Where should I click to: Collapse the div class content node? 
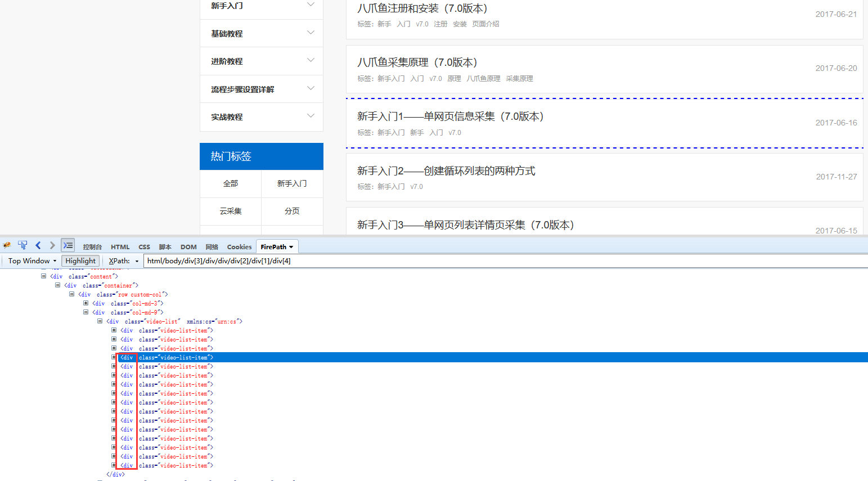tap(43, 276)
